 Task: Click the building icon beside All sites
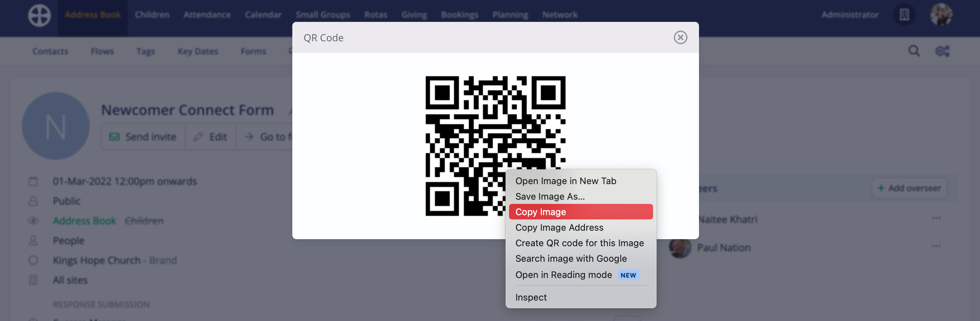click(x=33, y=280)
